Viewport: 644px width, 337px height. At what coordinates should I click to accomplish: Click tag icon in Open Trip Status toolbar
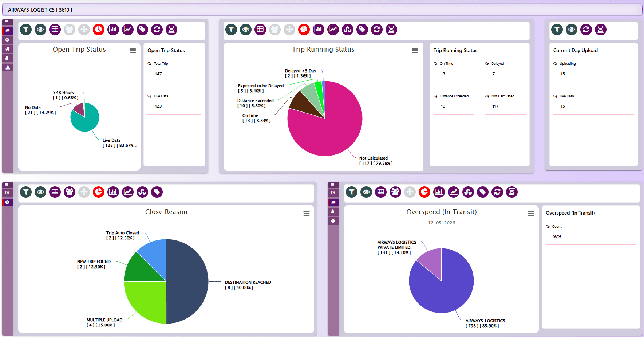click(x=142, y=30)
